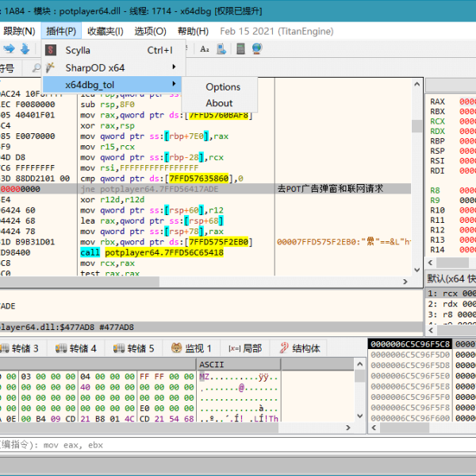Click the stack panel scroll left arrow

[374, 428]
